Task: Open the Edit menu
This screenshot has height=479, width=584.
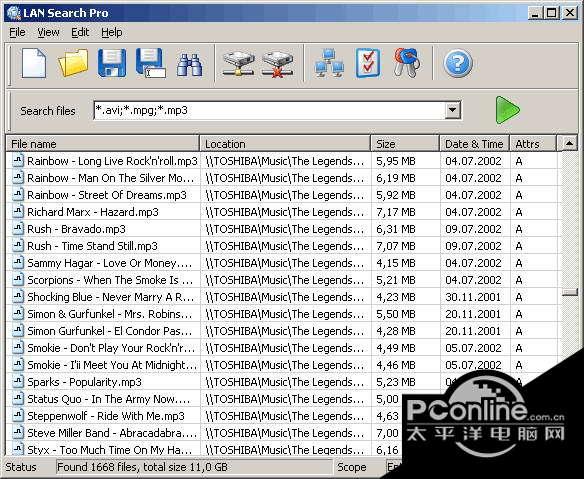Action: [80, 32]
